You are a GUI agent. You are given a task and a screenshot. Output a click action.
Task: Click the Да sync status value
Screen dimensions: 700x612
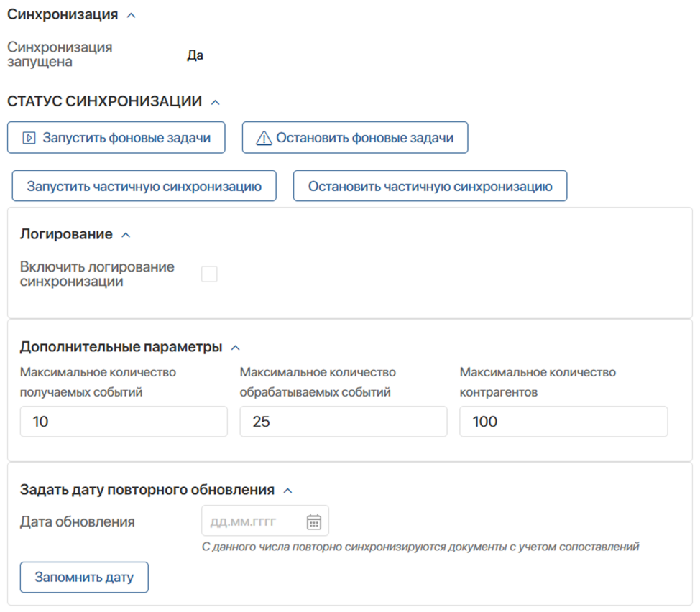click(195, 55)
